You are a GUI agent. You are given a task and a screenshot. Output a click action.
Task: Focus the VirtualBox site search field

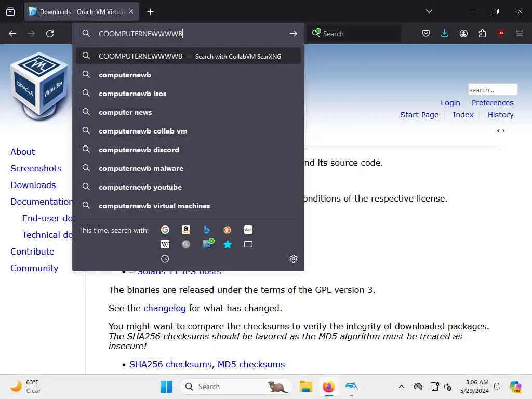(x=493, y=90)
